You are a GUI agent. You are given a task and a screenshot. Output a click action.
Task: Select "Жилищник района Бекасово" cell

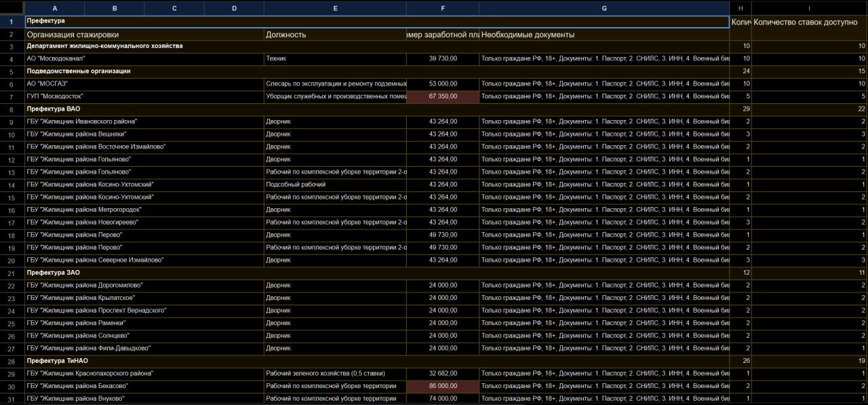pyautogui.click(x=144, y=386)
